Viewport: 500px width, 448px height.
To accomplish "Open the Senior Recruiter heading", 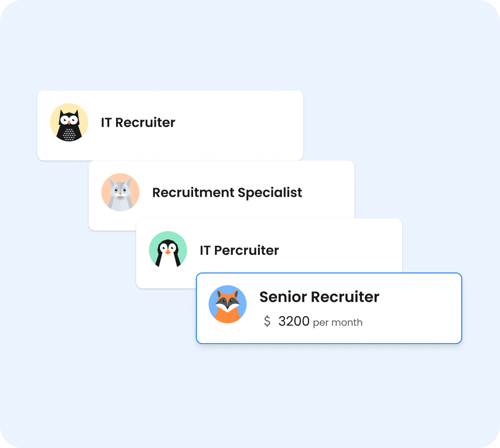I will pyautogui.click(x=319, y=297).
